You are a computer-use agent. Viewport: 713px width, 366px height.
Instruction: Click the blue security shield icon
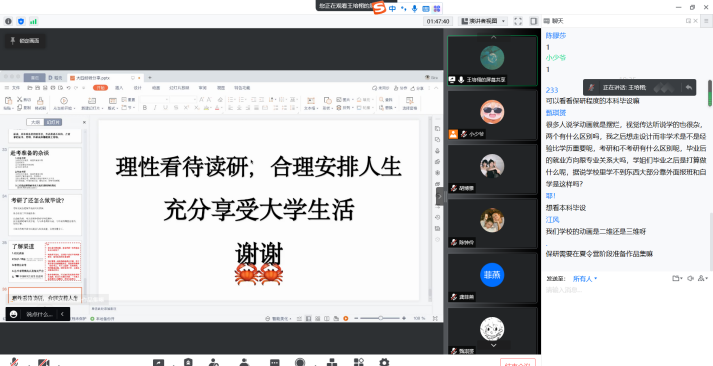tap(21, 21)
